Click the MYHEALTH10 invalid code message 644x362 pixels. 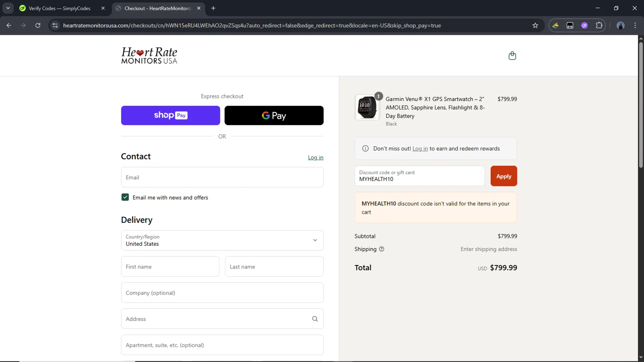[x=436, y=208]
